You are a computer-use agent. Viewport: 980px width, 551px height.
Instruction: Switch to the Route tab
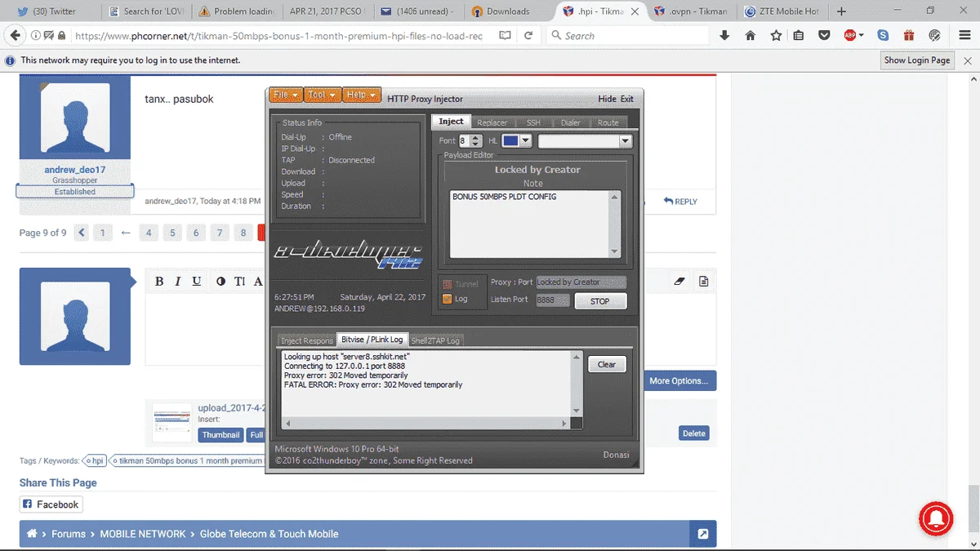[x=608, y=122]
